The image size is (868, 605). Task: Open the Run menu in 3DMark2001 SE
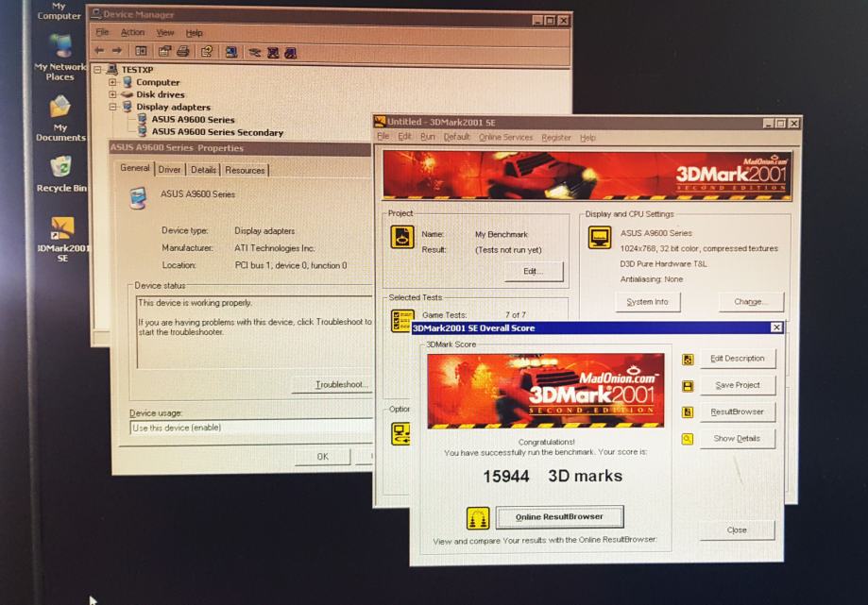click(427, 137)
